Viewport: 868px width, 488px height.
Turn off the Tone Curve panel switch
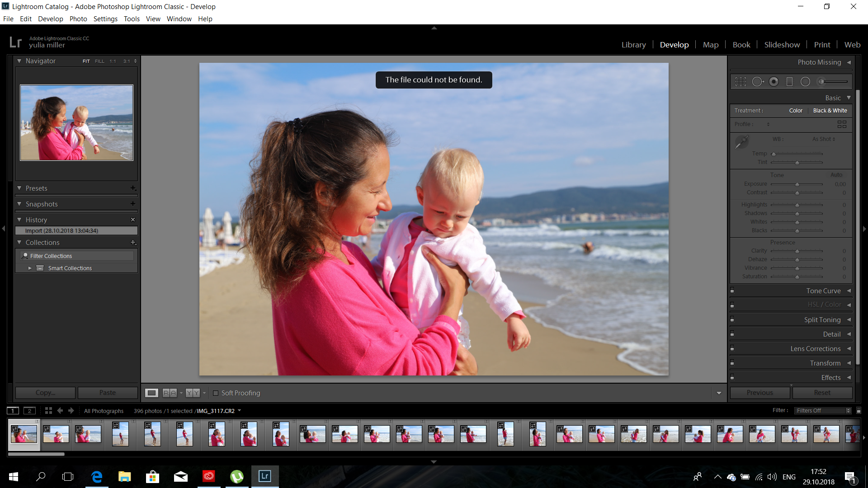(732, 291)
